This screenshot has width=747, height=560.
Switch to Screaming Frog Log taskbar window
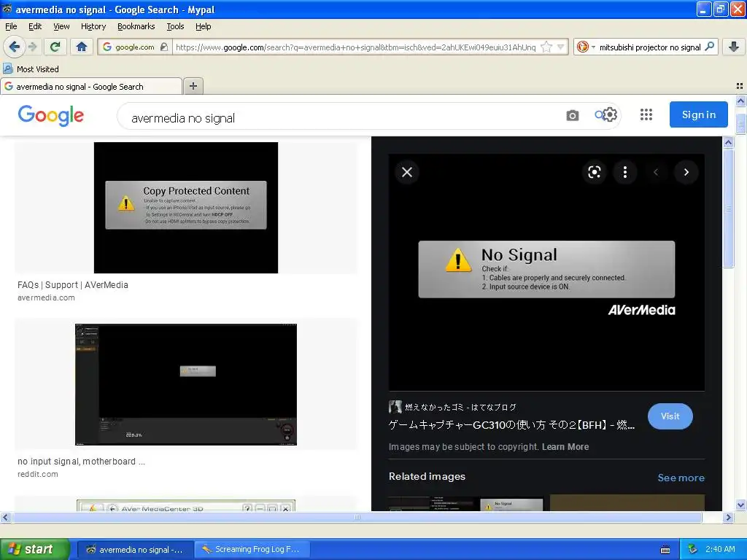point(252,549)
